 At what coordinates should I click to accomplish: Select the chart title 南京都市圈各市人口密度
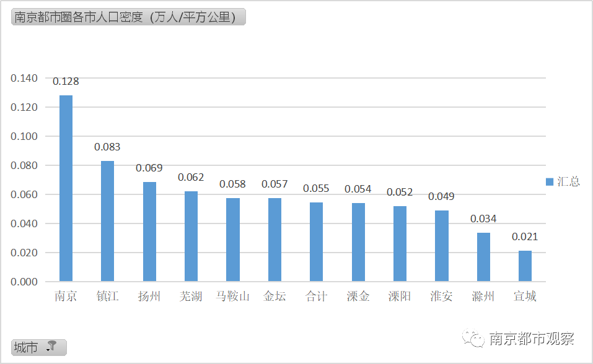[129, 17]
